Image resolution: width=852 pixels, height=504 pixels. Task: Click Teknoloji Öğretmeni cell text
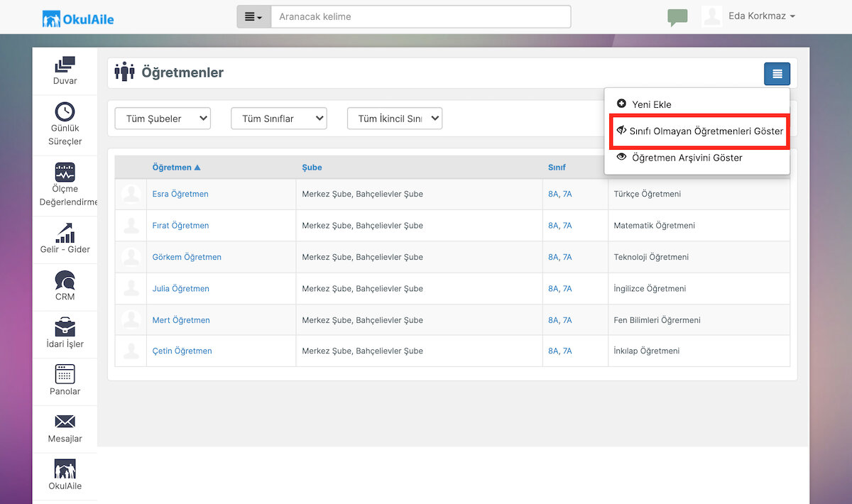pos(651,257)
